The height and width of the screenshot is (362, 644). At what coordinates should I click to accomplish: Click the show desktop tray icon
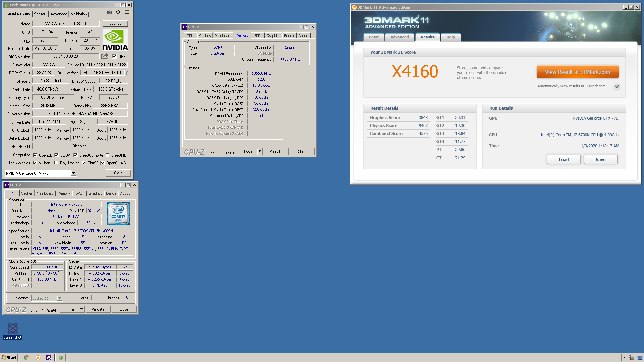[x=640, y=358]
